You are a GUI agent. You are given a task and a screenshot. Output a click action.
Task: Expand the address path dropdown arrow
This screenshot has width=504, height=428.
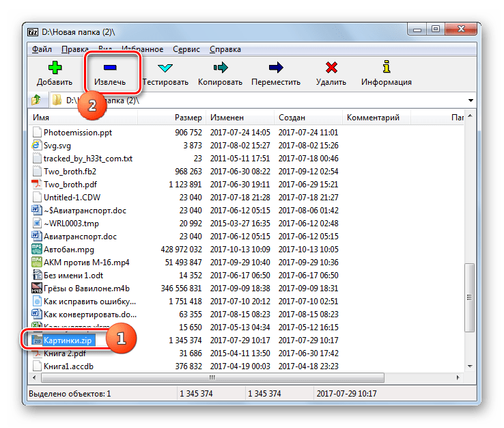(471, 101)
